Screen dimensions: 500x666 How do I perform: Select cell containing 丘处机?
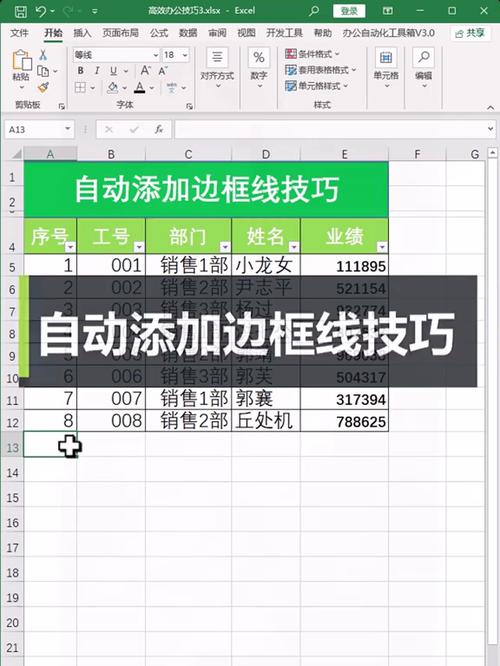coord(266,421)
